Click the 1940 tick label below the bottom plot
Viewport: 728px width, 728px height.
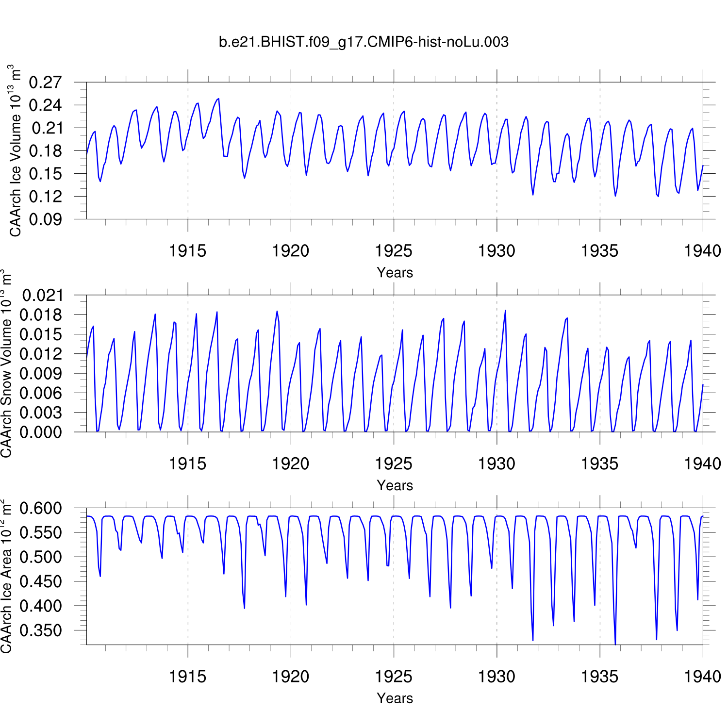pos(702,677)
